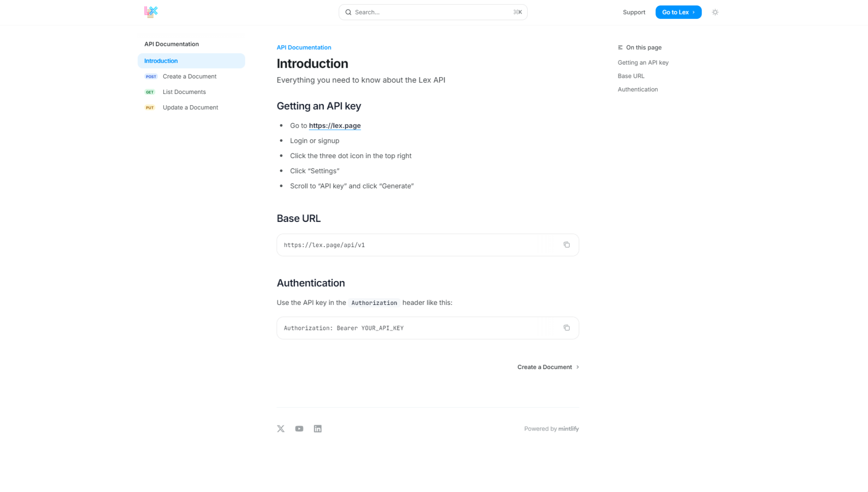
Task: Open the YouTube social icon
Action: pos(299,429)
